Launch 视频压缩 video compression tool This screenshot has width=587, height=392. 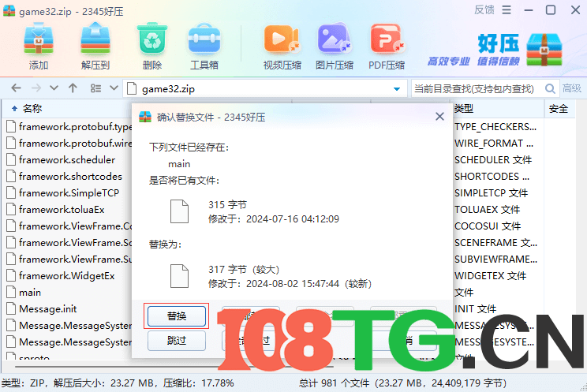(x=282, y=47)
